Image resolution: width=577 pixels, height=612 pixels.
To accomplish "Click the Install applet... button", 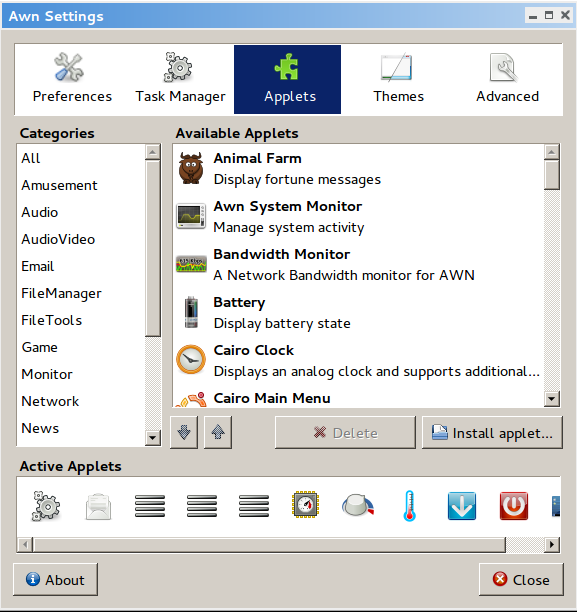I will (x=492, y=432).
